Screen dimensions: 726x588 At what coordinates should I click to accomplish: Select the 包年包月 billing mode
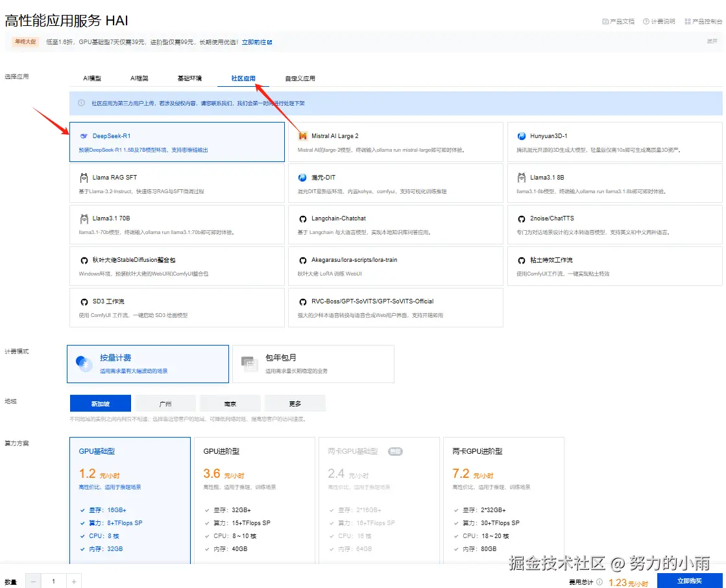[313, 364]
